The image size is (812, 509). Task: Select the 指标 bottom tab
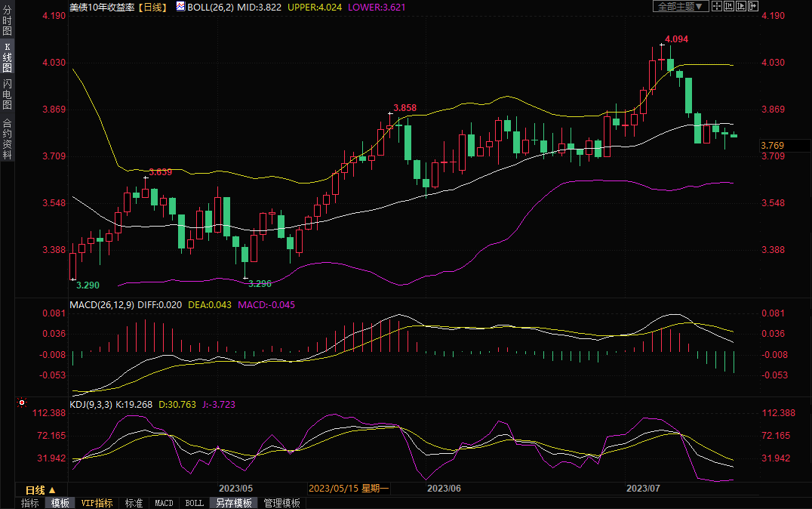point(30,503)
